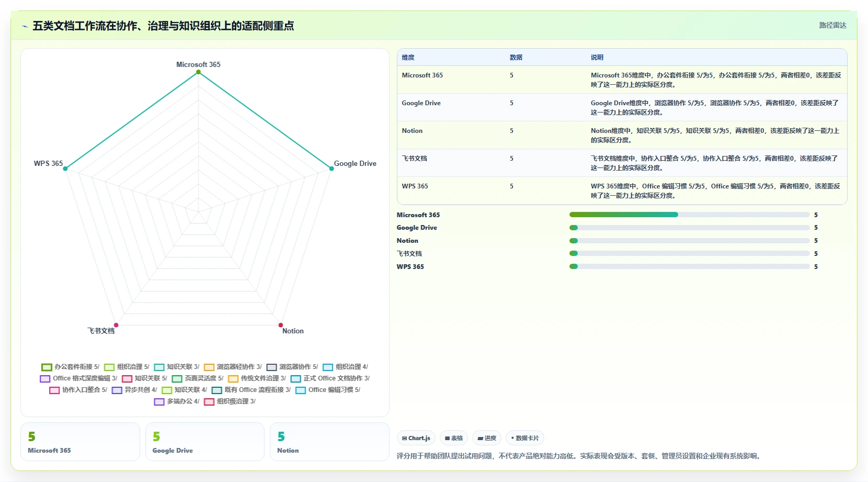Open the Microsoft 365 score card
Image resolution: width=868 pixels, height=482 pixels.
(80, 442)
